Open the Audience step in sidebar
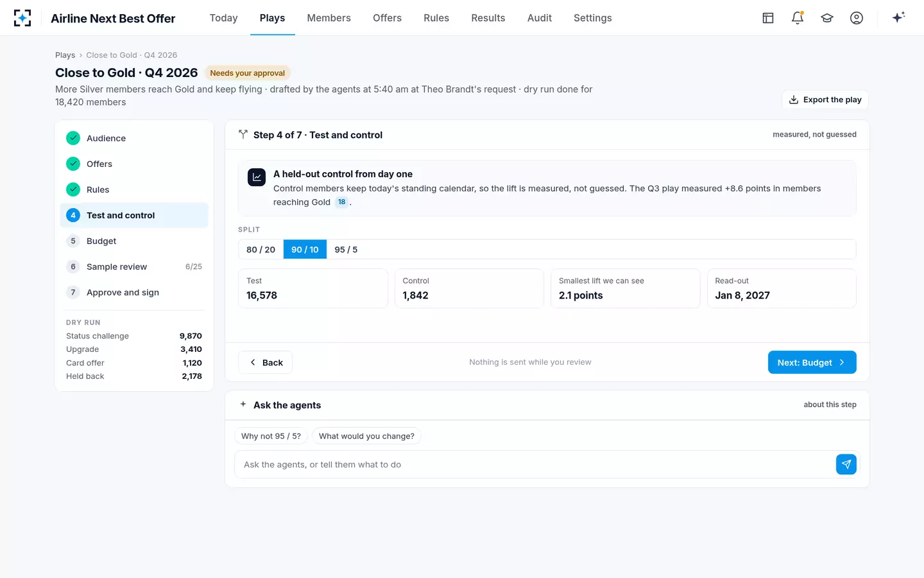Screen dimensions: 924x578 134,138
